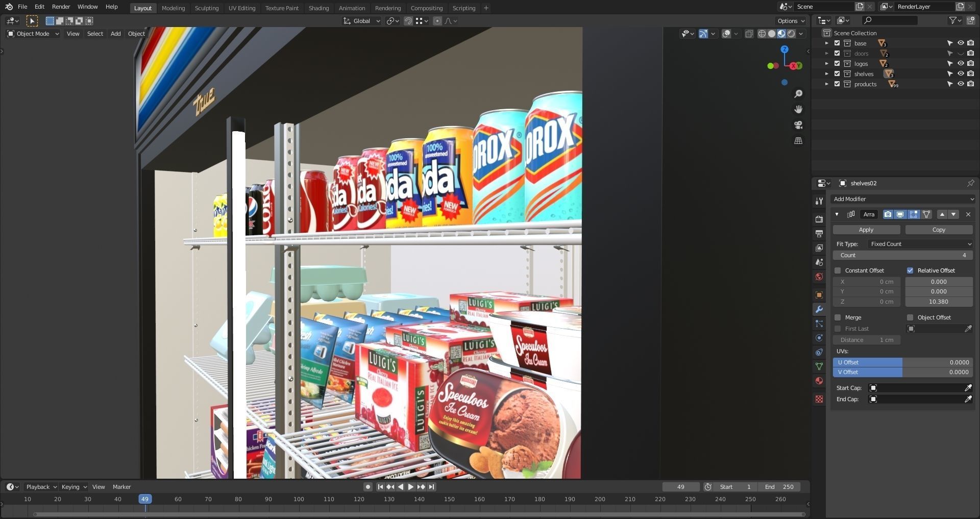Pick Start Cap object with eyedropper

968,388
